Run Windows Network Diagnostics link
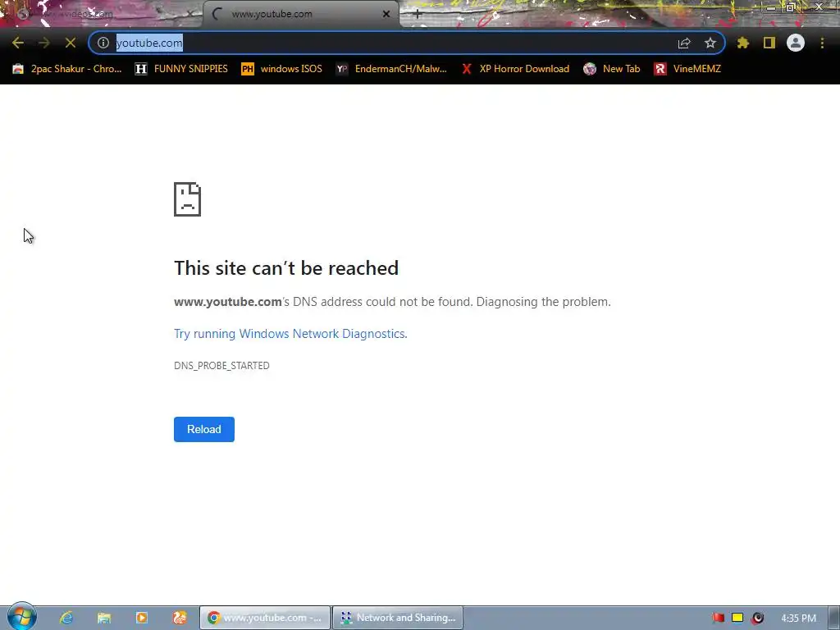Image resolution: width=840 pixels, height=630 pixels. coord(290,334)
